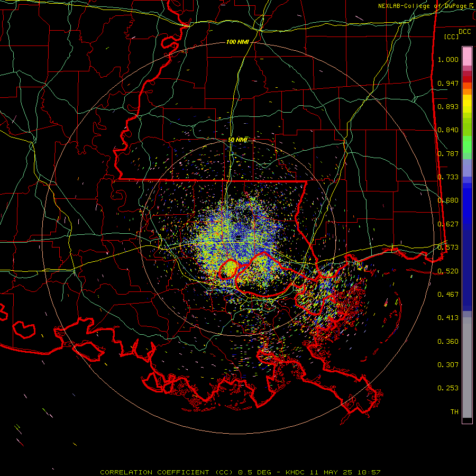476x476 pixels.
Task: Select the 0.893 legend value
Action: [x=448, y=106]
